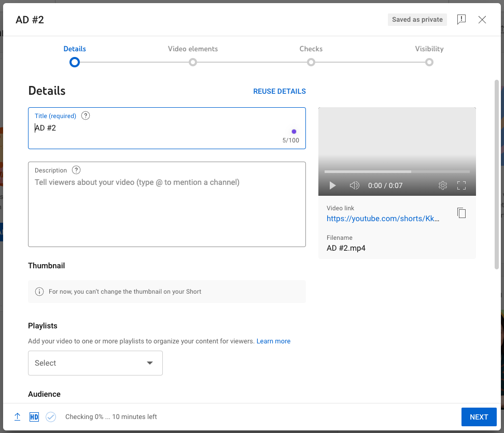Enter fullscreen in the video preview
Viewport: 504px width, 433px height.
tap(461, 185)
